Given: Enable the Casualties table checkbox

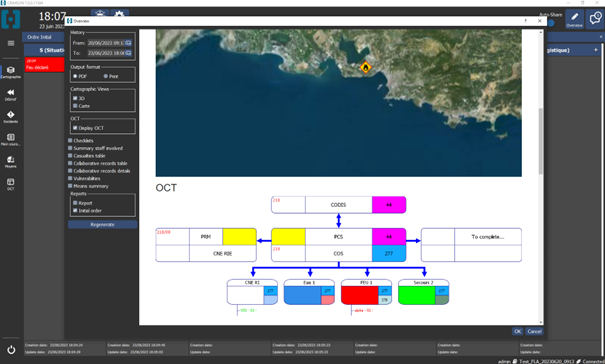Looking at the screenshot, I should (x=70, y=156).
